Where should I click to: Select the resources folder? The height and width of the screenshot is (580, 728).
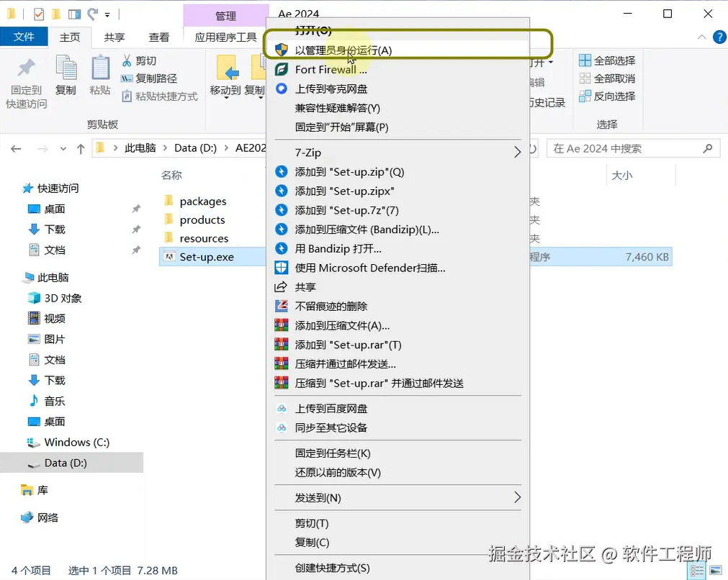pyautogui.click(x=204, y=238)
